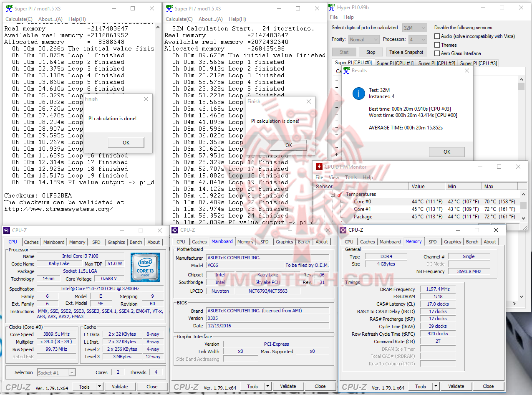The width and height of the screenshot is (532, 395).
Task: Click Stop button in Hyper PI
Action: coord(371,52)
